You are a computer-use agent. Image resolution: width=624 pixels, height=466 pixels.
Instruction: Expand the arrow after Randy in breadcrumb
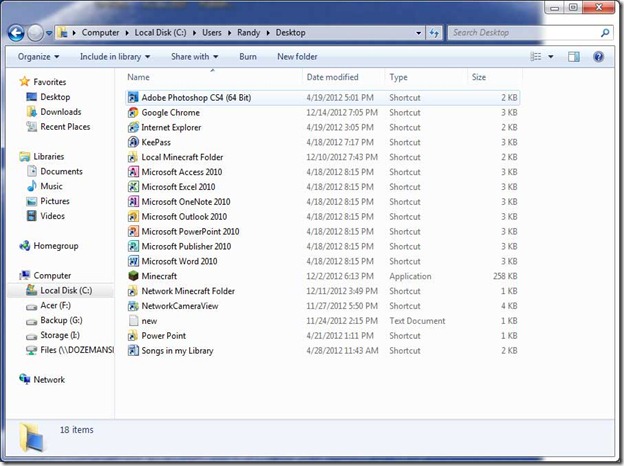coord(268,33)
